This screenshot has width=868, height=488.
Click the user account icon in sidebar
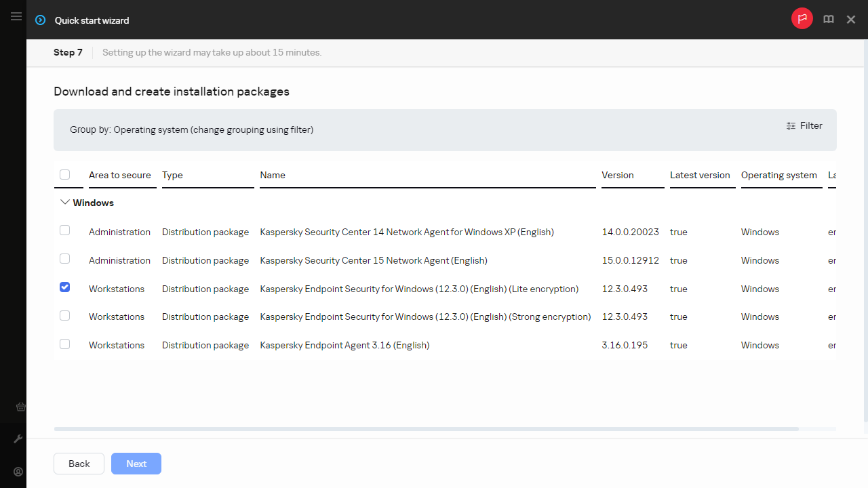[18, 472]
